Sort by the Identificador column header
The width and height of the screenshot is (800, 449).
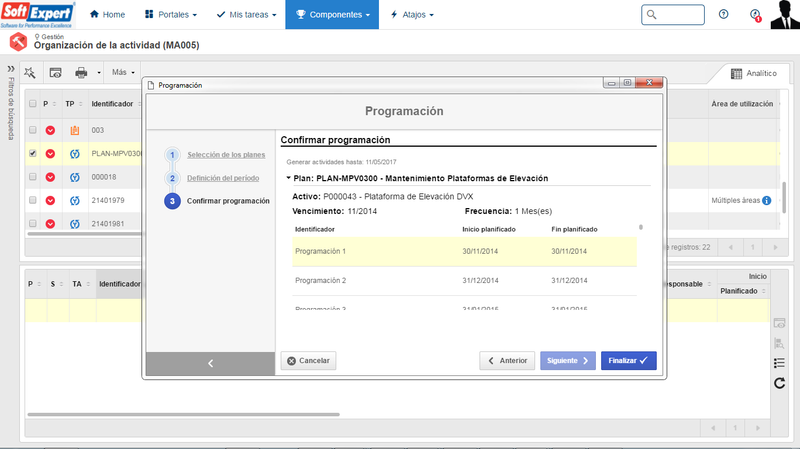pyautogui.click(x=112, y=104)
